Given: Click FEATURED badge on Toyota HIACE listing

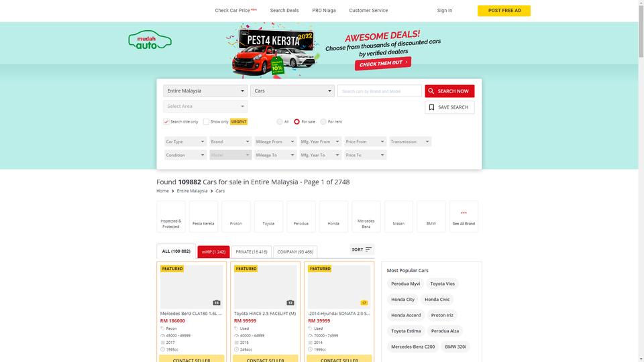Looking at the screenshot, I should pyautogui.click(x=246, y=268).
